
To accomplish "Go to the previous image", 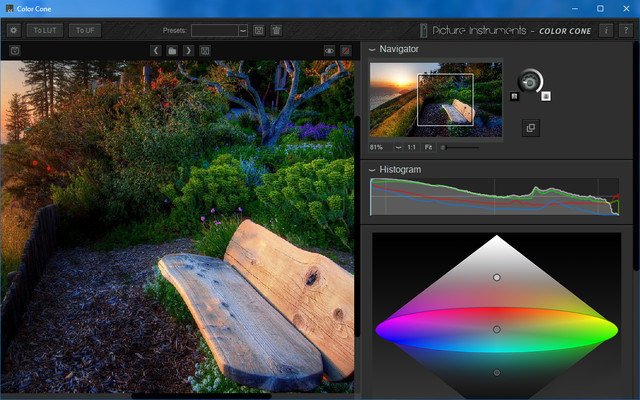I will (x=156, y=50).
